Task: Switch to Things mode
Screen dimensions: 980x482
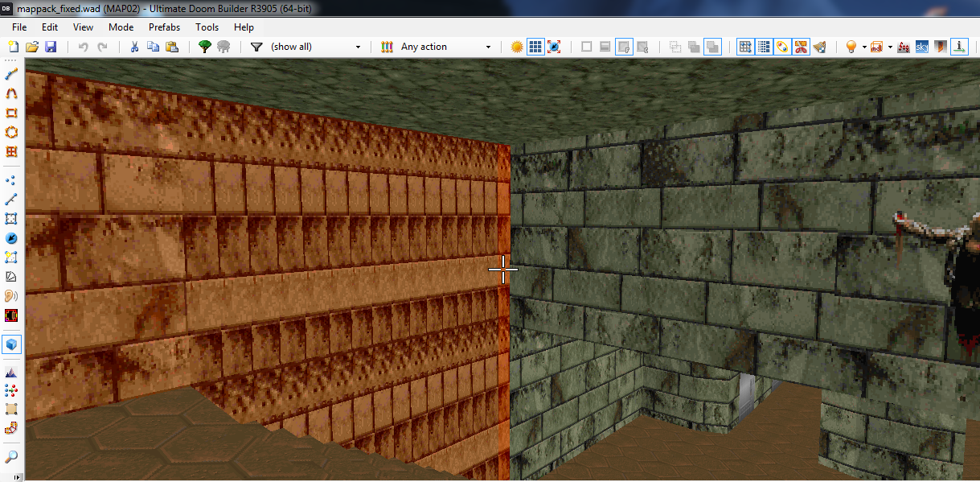Action: coord(12,238)
